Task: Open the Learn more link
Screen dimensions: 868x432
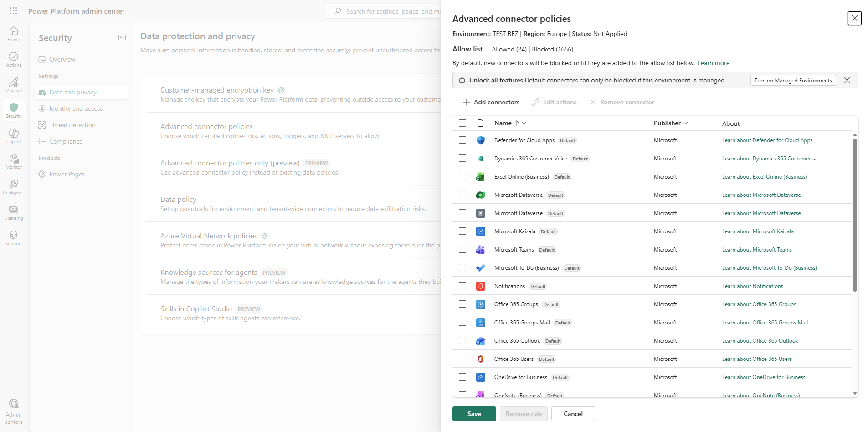Action: 714,63
